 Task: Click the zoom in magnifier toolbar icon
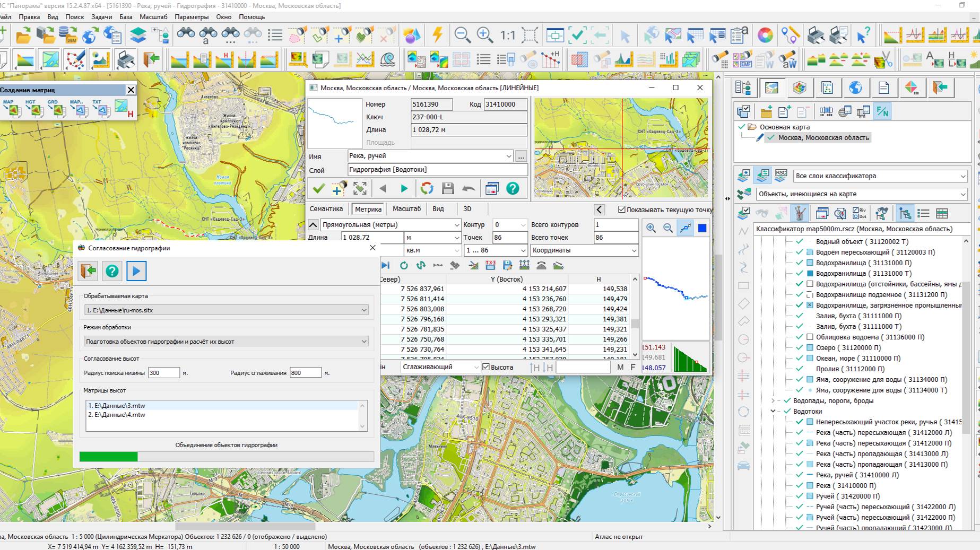coord(484,35)
